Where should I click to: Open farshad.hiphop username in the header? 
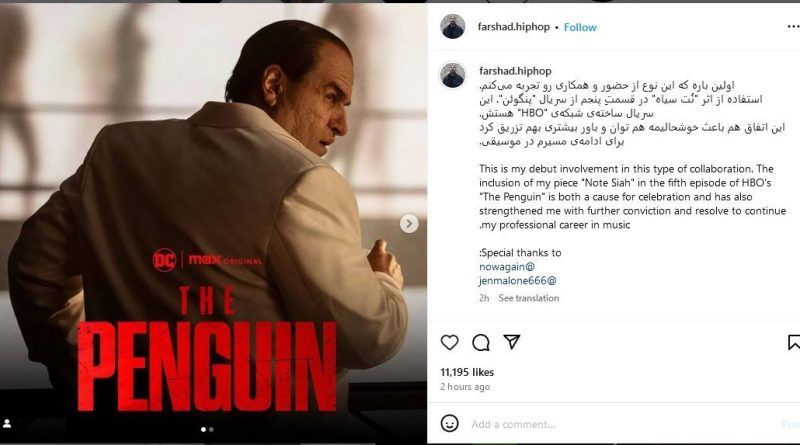point(513,27)
